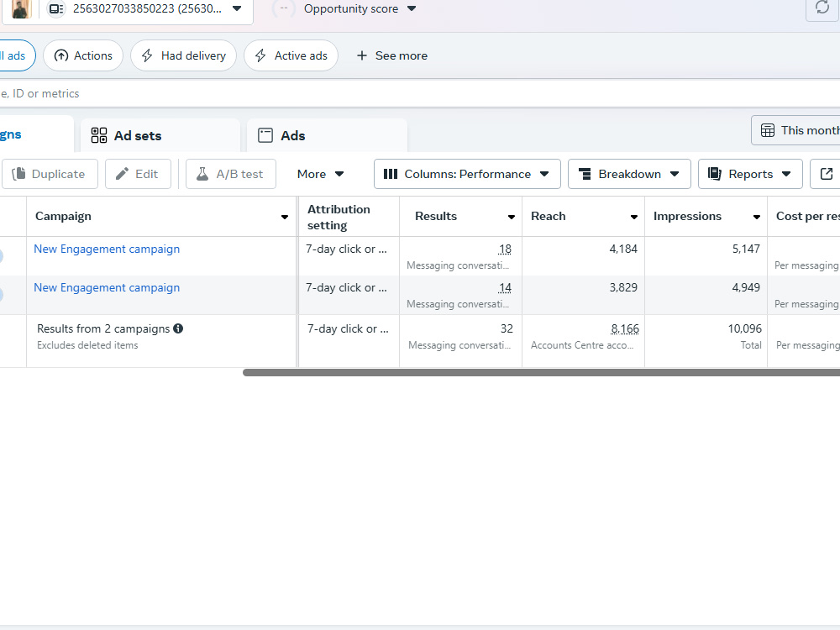The image size is (840, 630).
Task: Click the profile picture thumbnail
Action: (22, 8)
